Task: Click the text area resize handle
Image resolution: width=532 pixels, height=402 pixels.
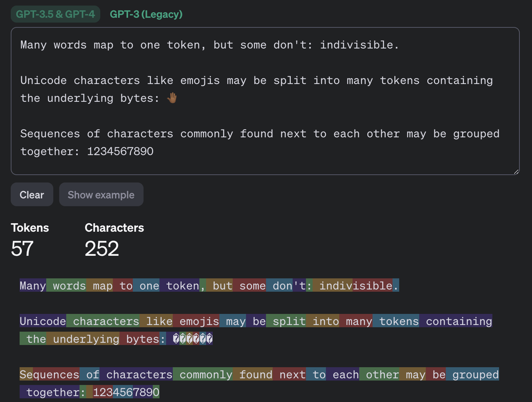Action: tap(516, 171)
